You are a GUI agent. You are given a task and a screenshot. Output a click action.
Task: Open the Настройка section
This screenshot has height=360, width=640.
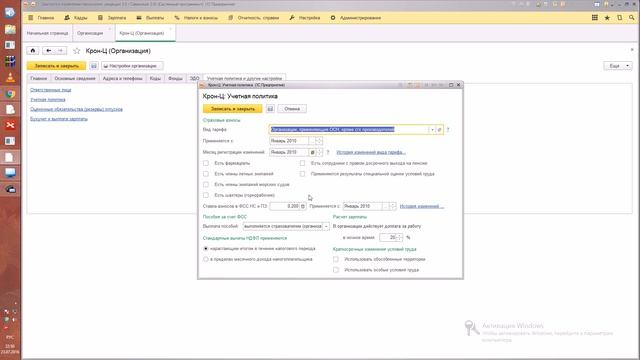pos(305,18)
